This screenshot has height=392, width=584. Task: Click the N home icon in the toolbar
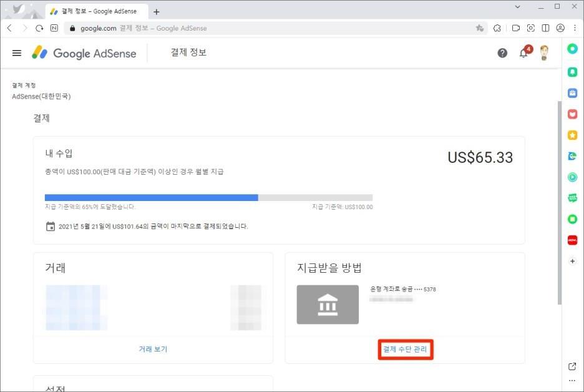[54, 28]
